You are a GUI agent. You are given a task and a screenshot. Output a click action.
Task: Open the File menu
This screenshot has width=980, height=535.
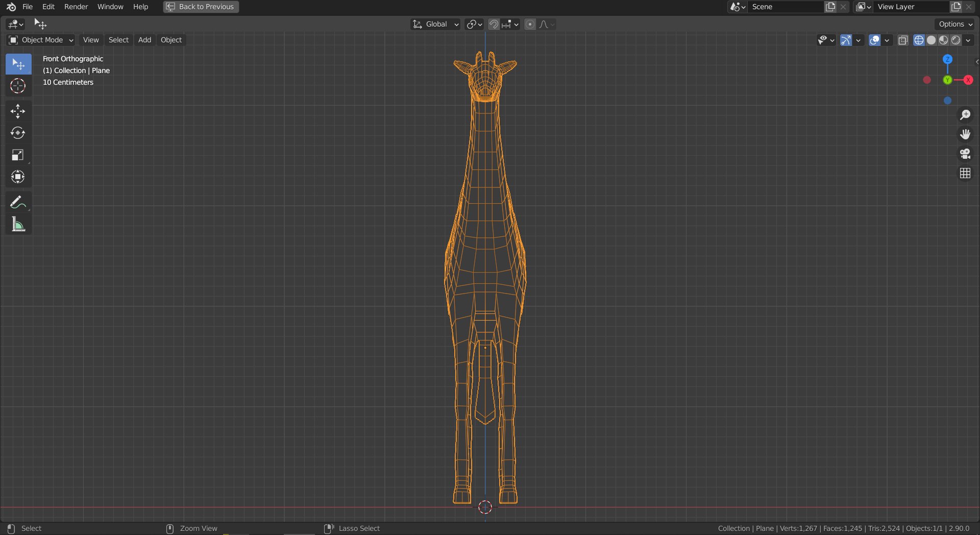(x=28, y=7)
